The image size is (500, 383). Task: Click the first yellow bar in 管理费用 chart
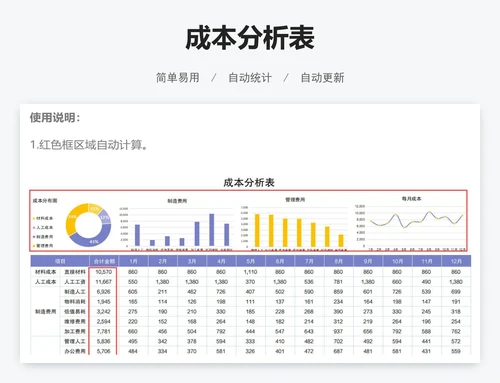tap(257, 231)
